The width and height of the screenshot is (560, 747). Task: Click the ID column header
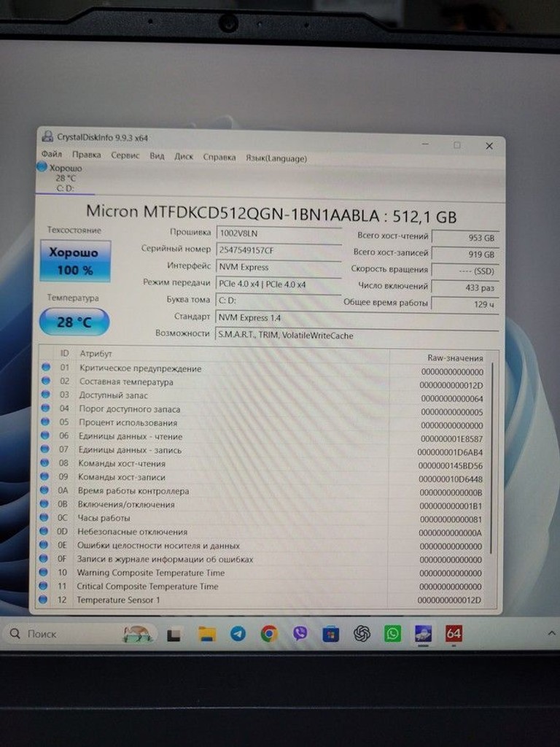coord(65,354)
